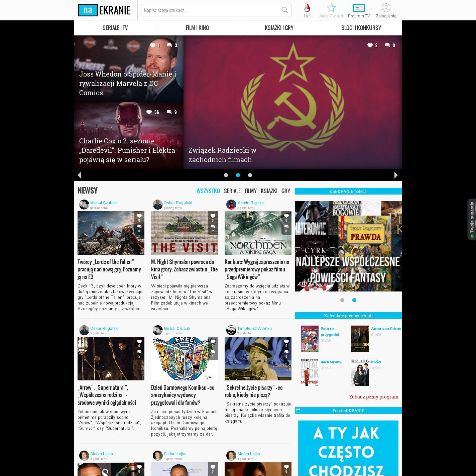Filter news by FILMY tab
This screenshot has width=476, height=476.
click(250, 191)
